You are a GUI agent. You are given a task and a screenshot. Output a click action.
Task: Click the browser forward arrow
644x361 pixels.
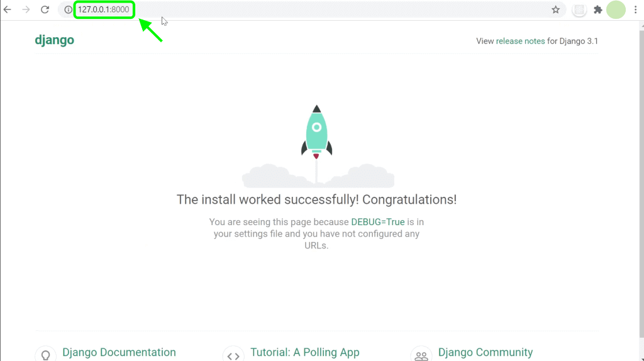coord(26,9)
